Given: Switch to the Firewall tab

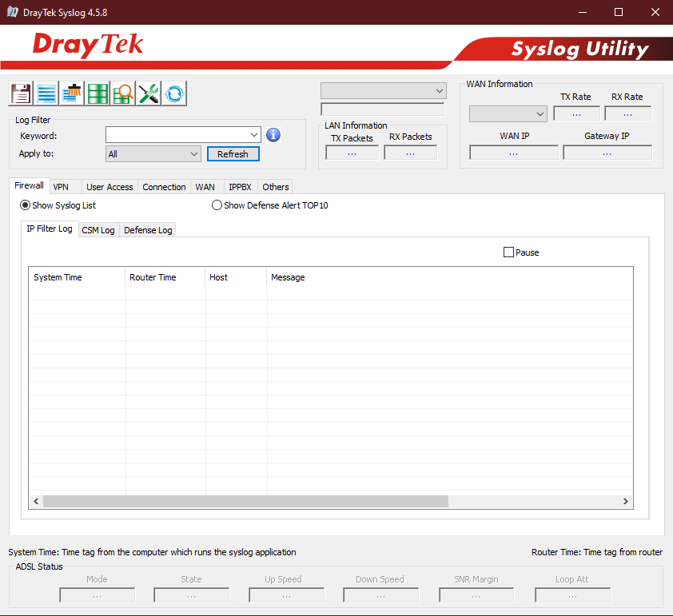Looking at the screenshot, I should [30, 185].
